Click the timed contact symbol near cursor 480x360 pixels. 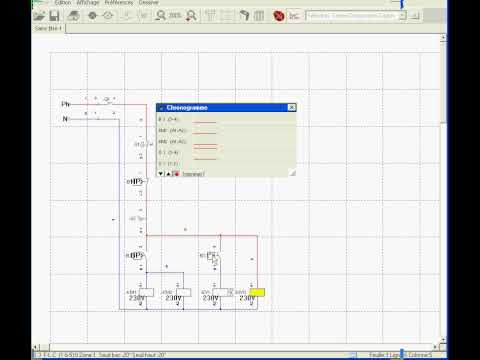point(210,257)
